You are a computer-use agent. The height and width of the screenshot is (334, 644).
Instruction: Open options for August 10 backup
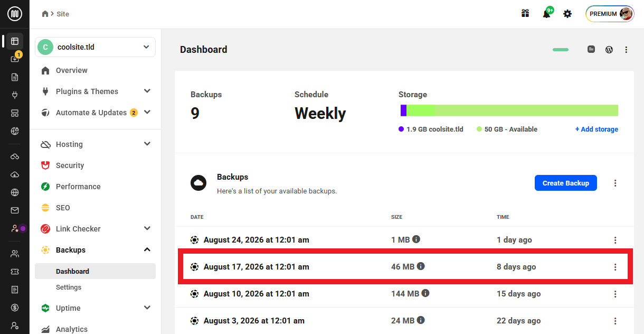pos(615,294)
